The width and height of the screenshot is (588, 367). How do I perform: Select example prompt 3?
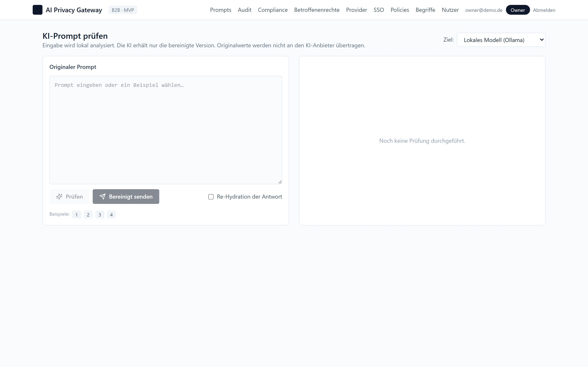100,214
